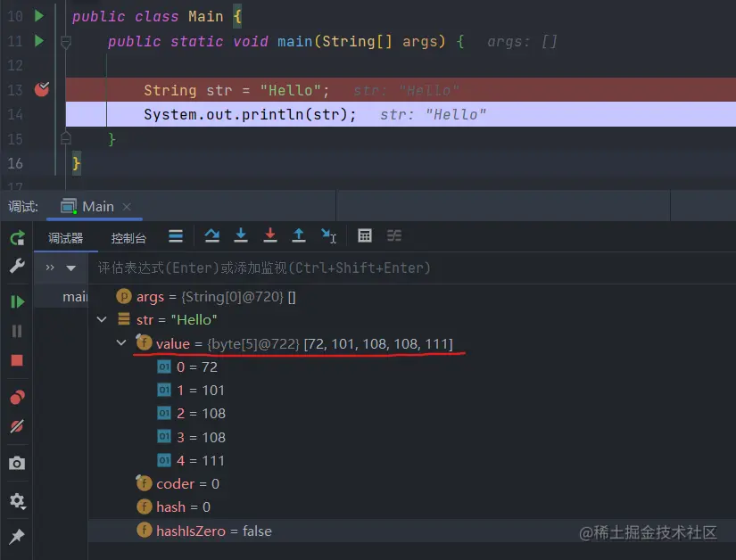Viewport: 736px width, 560px height.
Task: Select value byte[5] field row
Action: 304,344
